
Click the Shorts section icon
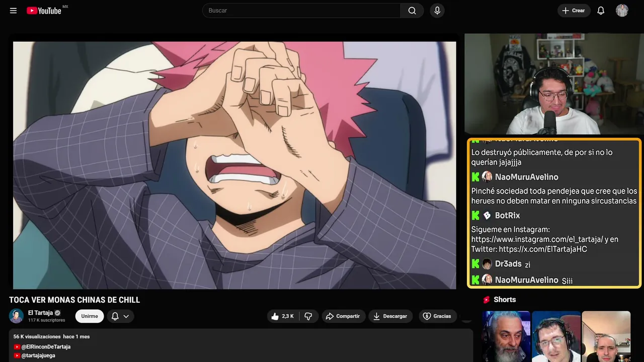[x=487, y=300]
